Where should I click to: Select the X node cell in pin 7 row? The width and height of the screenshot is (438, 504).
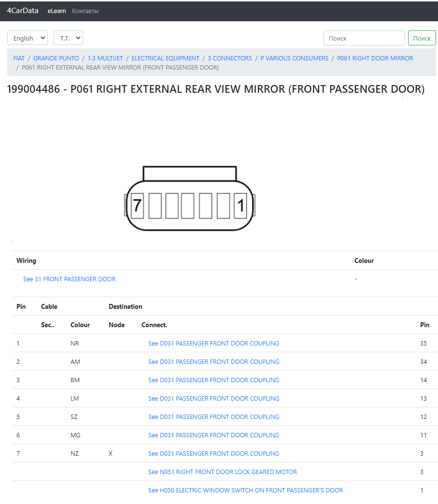(x=111, y=453)
